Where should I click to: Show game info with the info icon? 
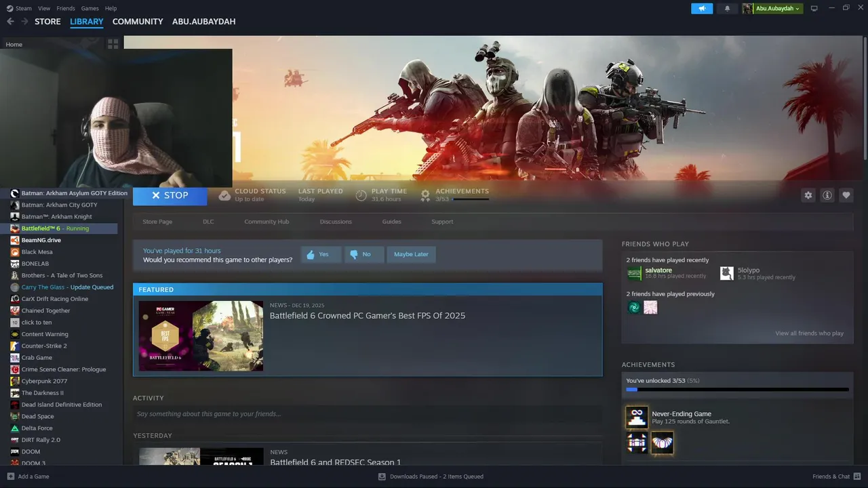[827, 195]
